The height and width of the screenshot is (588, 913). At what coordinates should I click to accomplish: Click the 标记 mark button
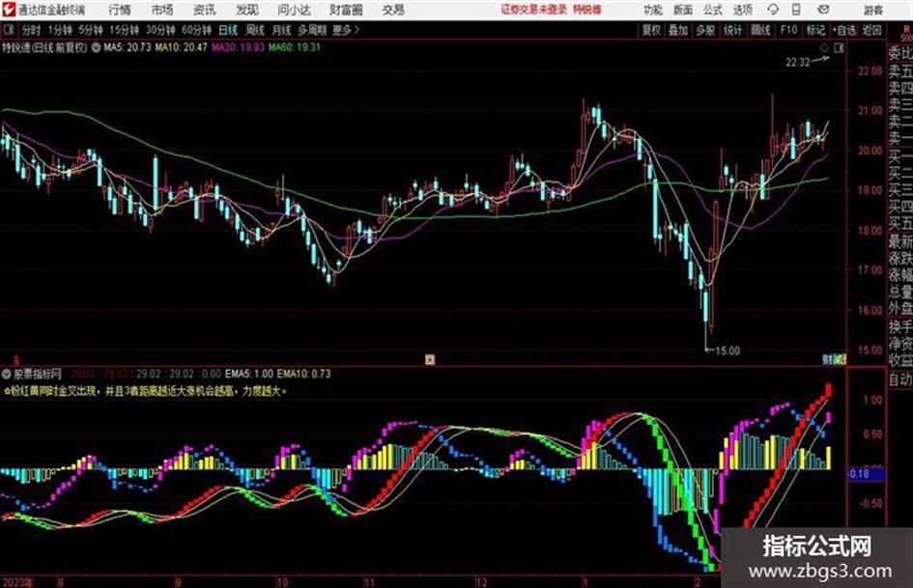815,30
